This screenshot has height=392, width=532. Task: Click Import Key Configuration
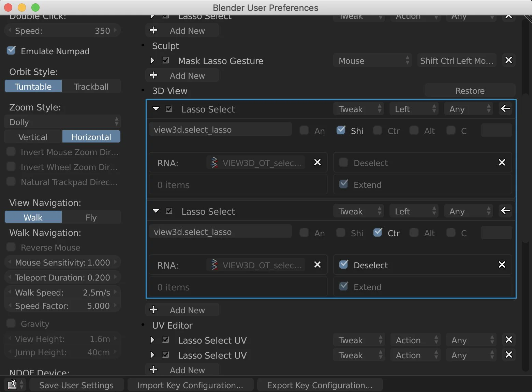[x=190, y=385]
